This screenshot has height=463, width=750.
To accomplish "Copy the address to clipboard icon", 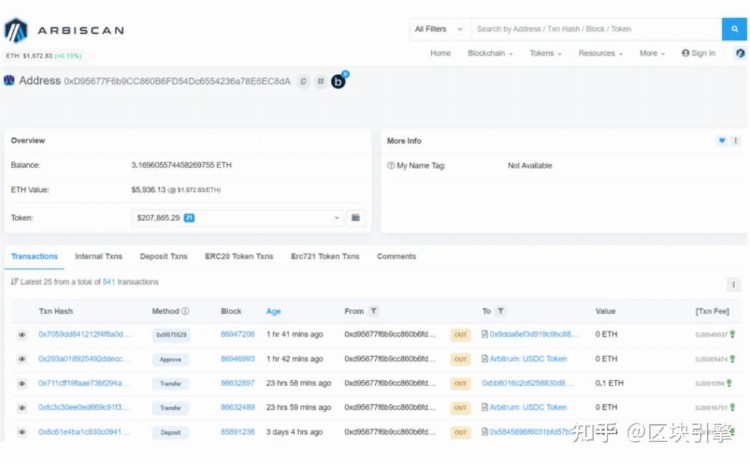I will (303, 81).
